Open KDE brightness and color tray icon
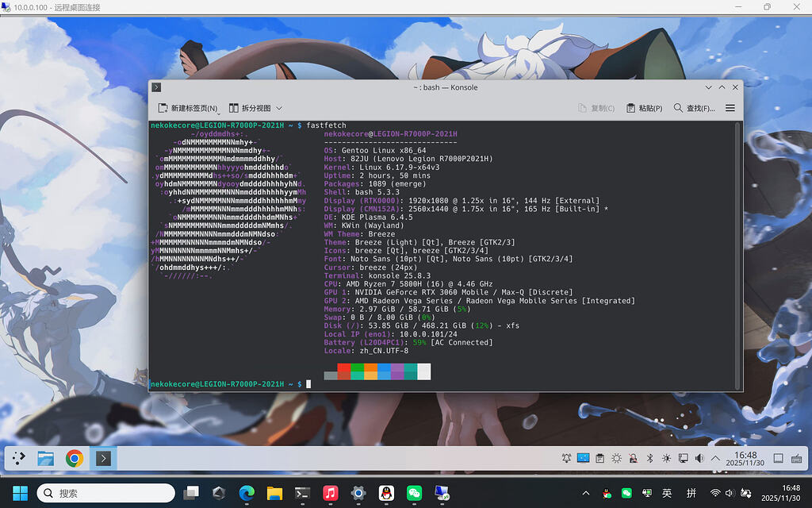The height and width of the screenshot is (508, 812). pos(616,458)
